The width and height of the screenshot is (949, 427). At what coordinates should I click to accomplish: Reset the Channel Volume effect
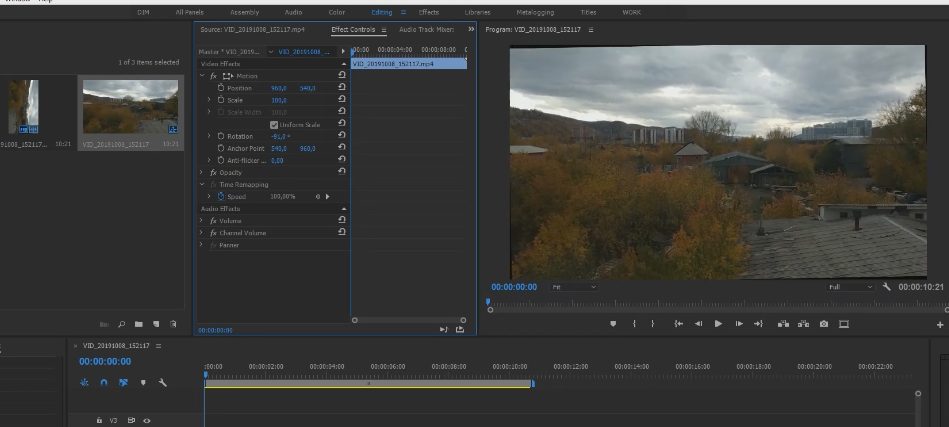(x=342, y=232)
